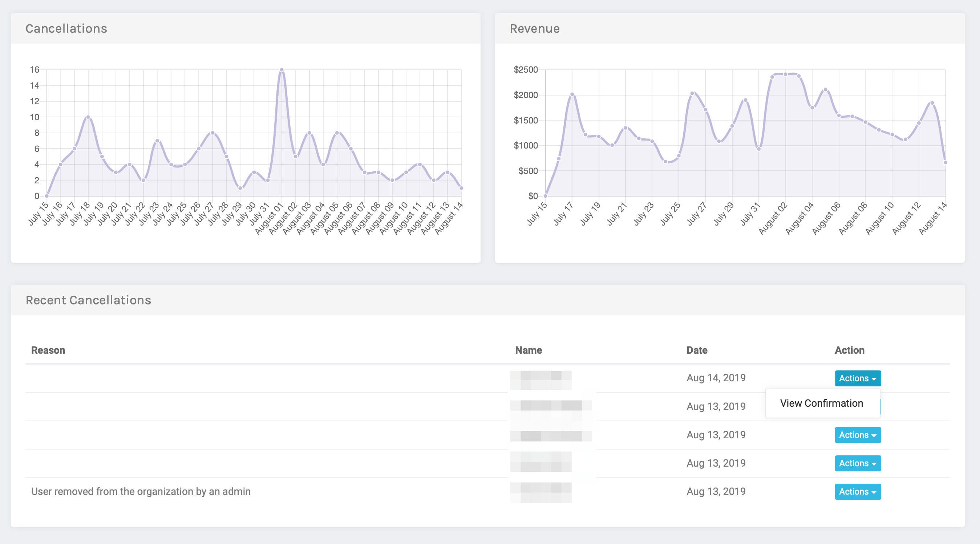The image size is (980, 544).
Task: Click the August 01 peak point in Cancellations chart
Action: tap(282, 70)
